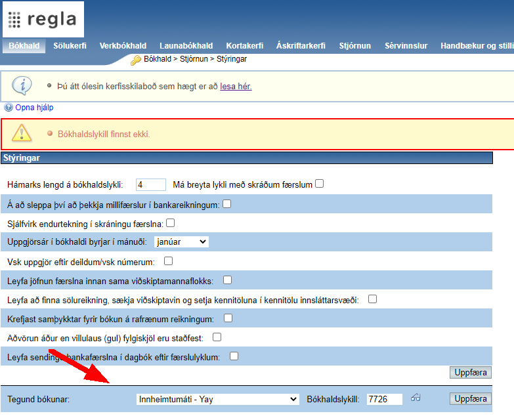
Task: Expand the Tegund bókunar dropdown
Action: coord(217,399)
